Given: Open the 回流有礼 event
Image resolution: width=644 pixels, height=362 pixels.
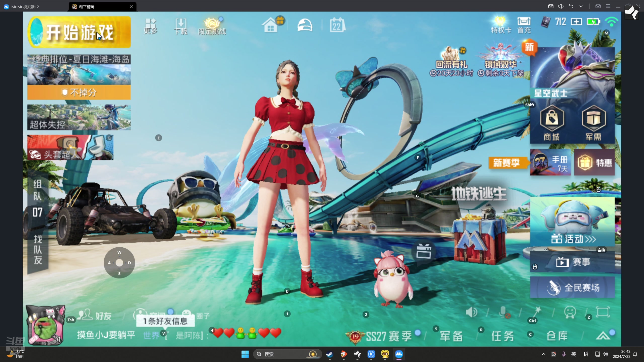Looking at the screenshot, I should (452, 62).
